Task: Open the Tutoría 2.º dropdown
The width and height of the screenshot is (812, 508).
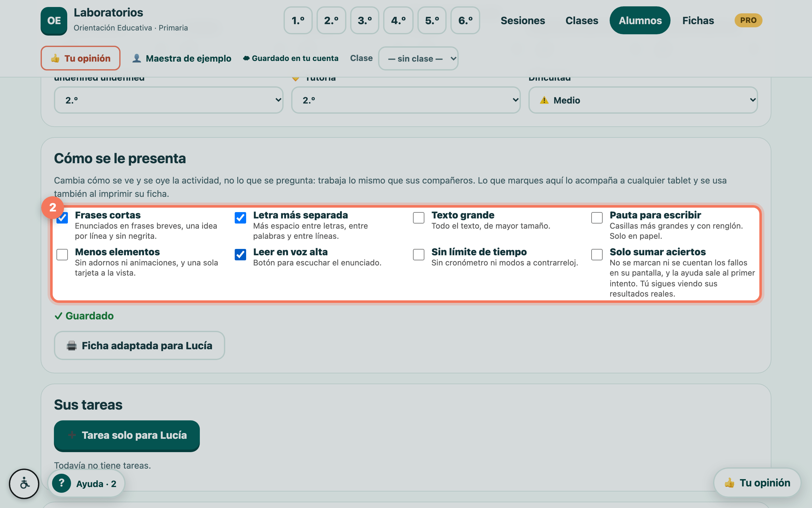Action: point(406,100)
